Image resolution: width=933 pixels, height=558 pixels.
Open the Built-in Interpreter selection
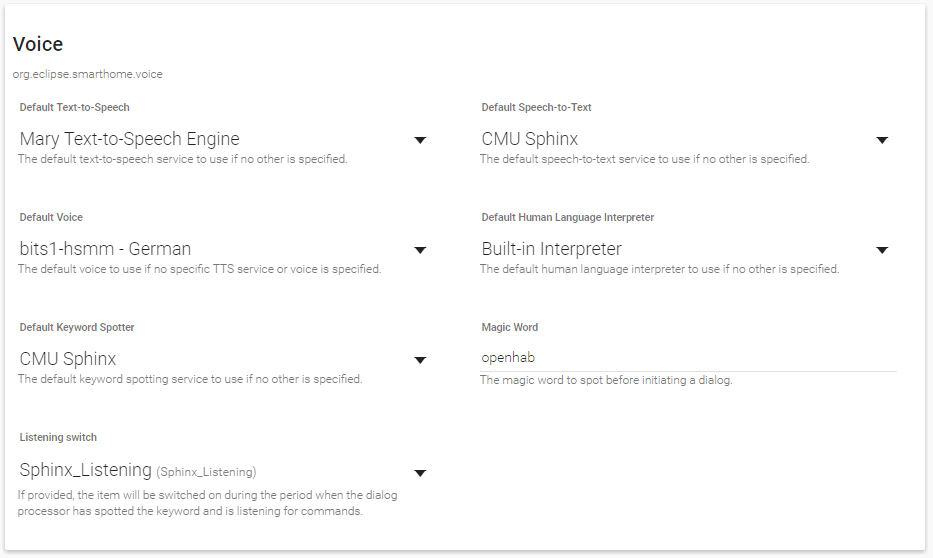552,249
